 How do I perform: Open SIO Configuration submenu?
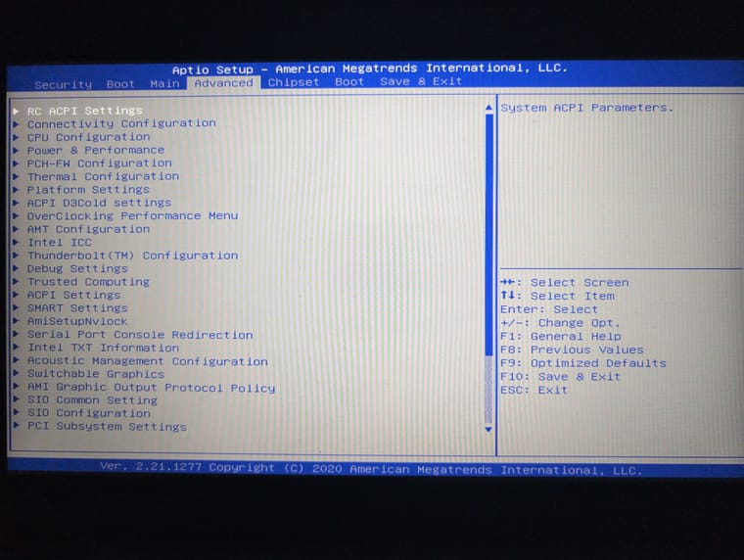pyautogui.click(x=89, y=413)
